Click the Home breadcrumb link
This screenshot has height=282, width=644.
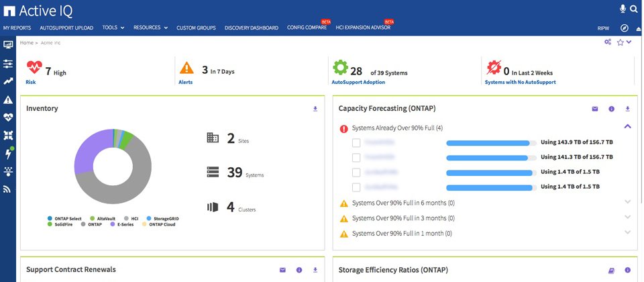tap(27, 43)
